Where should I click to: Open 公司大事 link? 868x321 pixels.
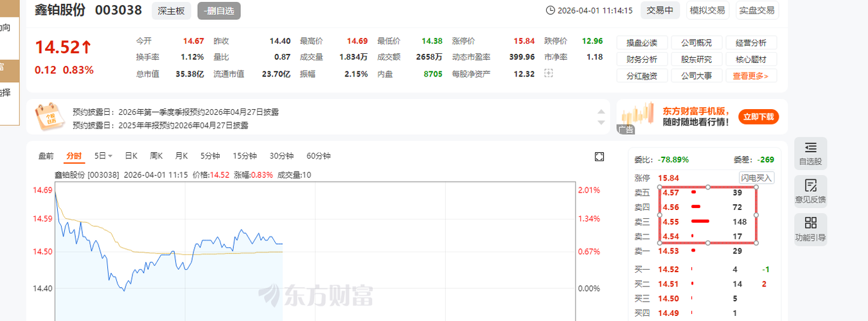click(696, 76)
